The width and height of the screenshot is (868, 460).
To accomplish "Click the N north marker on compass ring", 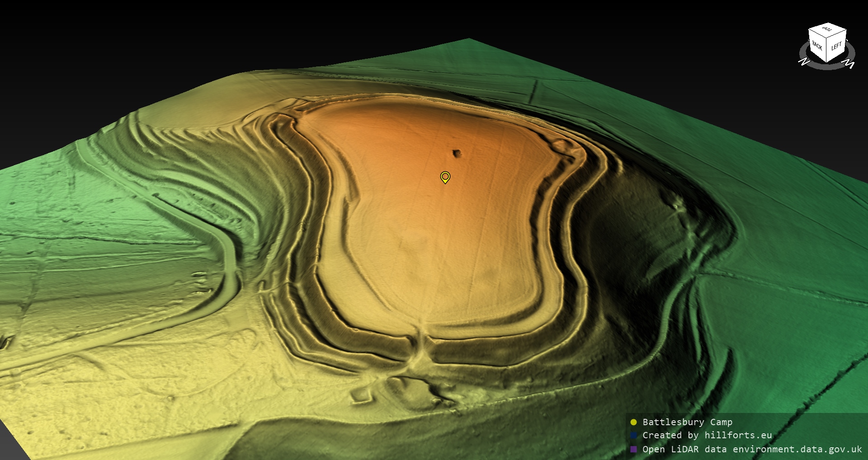I will click(804, 62).
